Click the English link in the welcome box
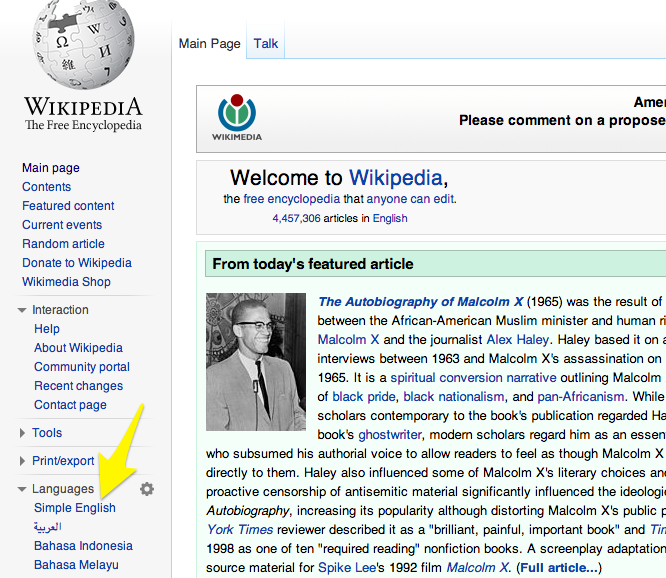 [x=390, y=218]
